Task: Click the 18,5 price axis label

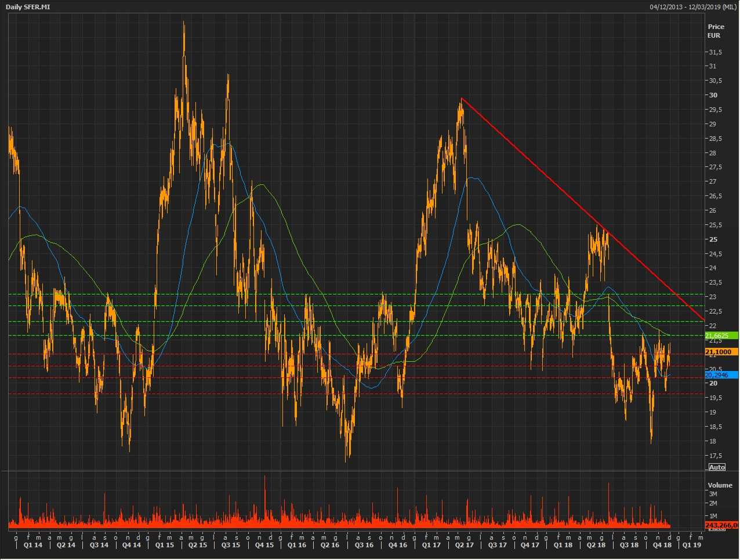Action: pyautogui.click(x=715, y=427)
